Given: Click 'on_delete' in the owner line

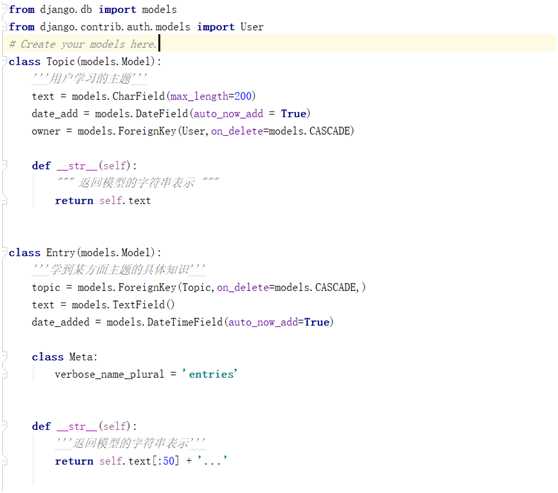Looking at the screenshot, I should [237, 131].
